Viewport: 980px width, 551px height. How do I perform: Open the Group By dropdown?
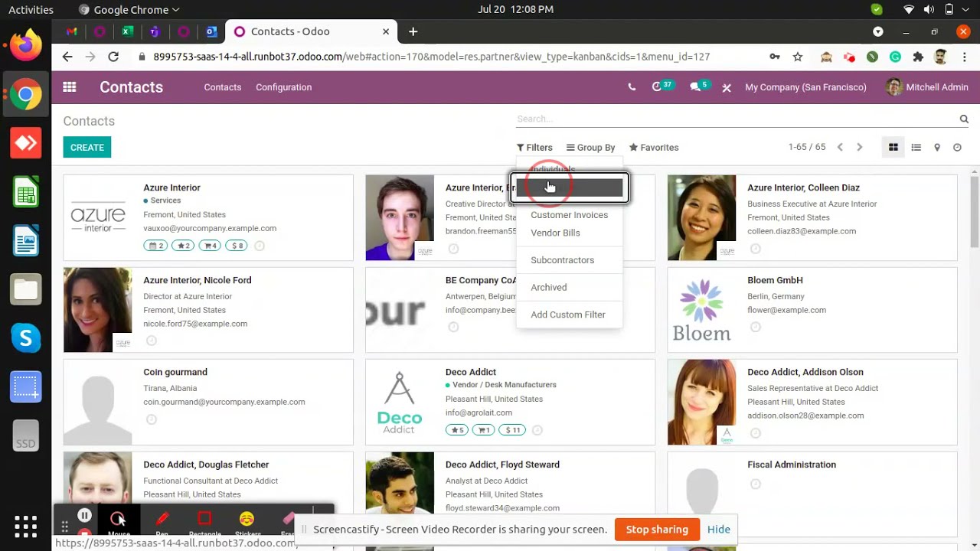[x=590, y=148]
